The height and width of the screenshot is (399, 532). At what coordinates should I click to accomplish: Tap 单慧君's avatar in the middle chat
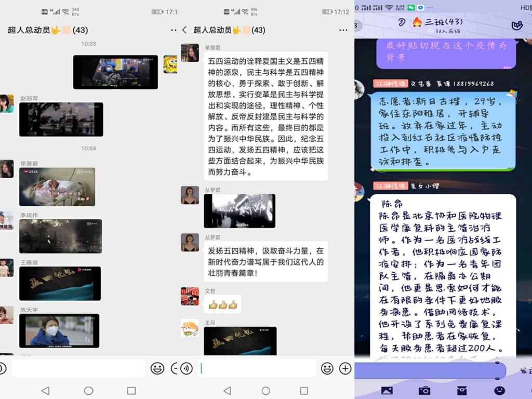pos(190,53)
